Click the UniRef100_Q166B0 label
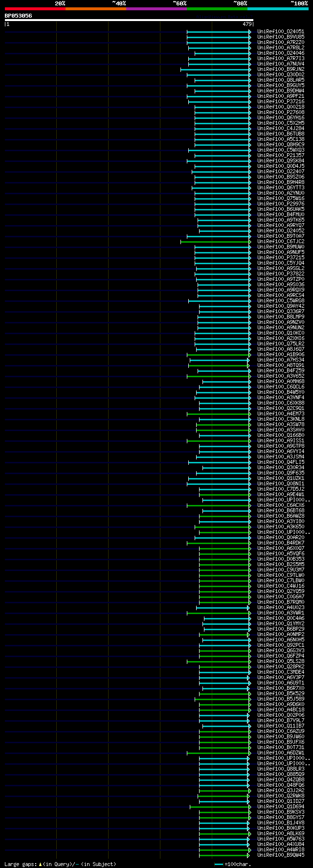The width and height of the screenshot is (313, 868). click(281, 435)
